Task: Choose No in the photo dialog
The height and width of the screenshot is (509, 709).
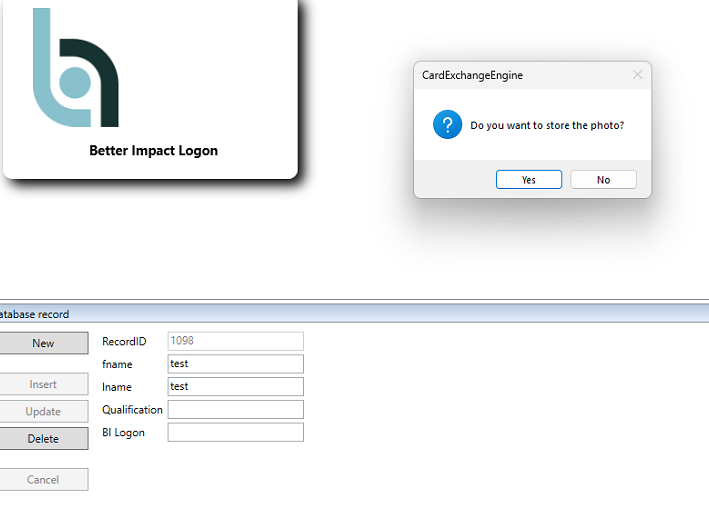Action: click(603, 180)
